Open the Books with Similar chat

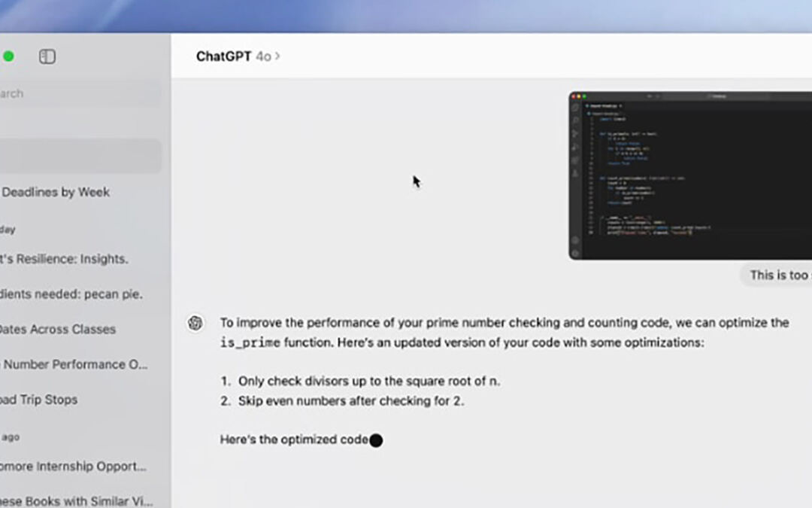coord(75,500)
